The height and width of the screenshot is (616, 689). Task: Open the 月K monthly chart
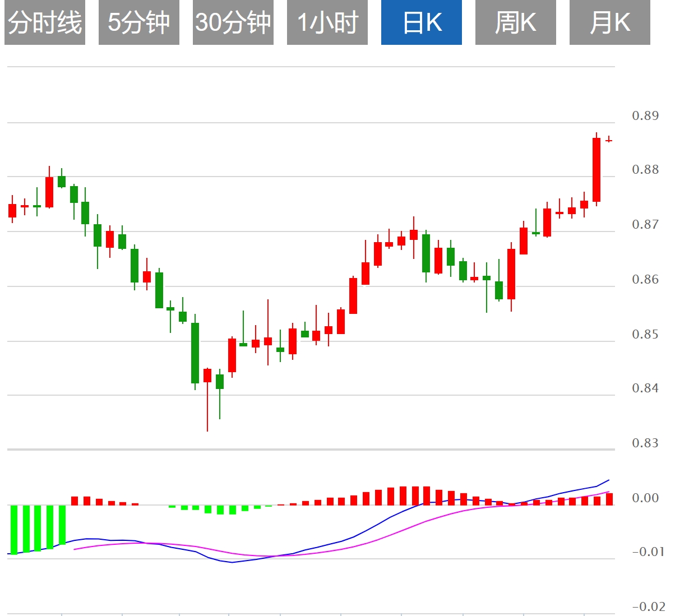[x=610, y=23]
